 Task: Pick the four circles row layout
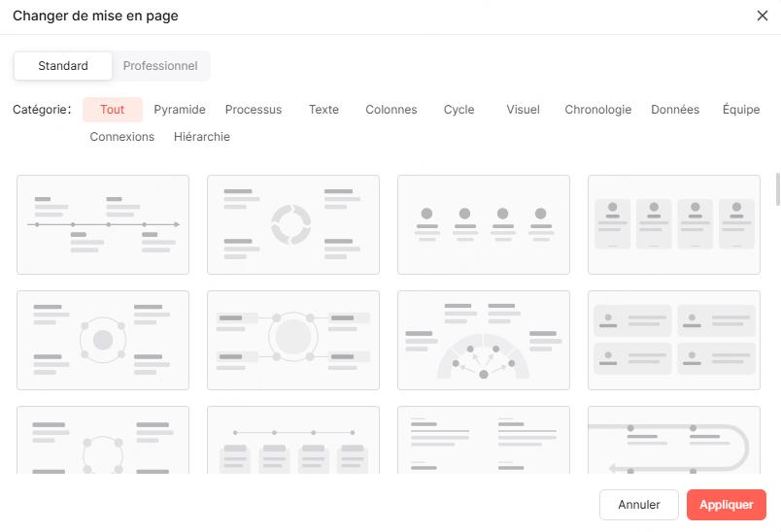[483, 224]
